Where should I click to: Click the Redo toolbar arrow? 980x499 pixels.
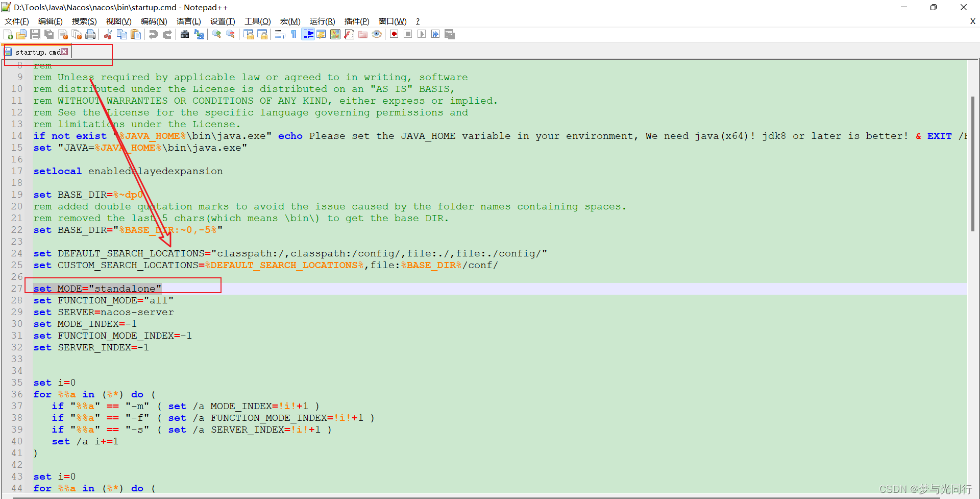tap(167, 34)
